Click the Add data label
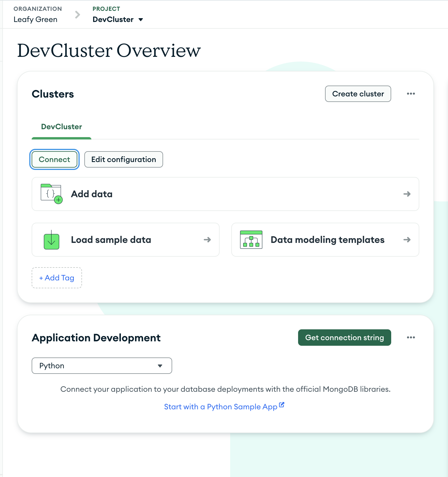The image size is (448, 477). (x=92, y=194)
